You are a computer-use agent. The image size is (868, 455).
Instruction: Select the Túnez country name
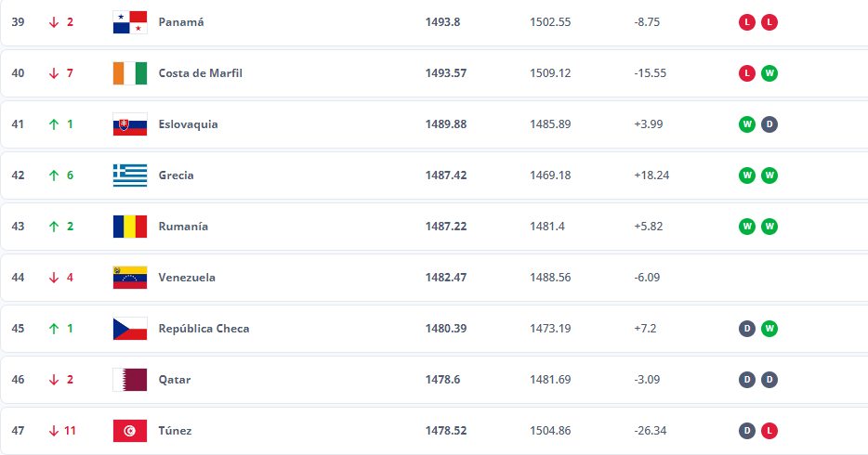(175, 431)
